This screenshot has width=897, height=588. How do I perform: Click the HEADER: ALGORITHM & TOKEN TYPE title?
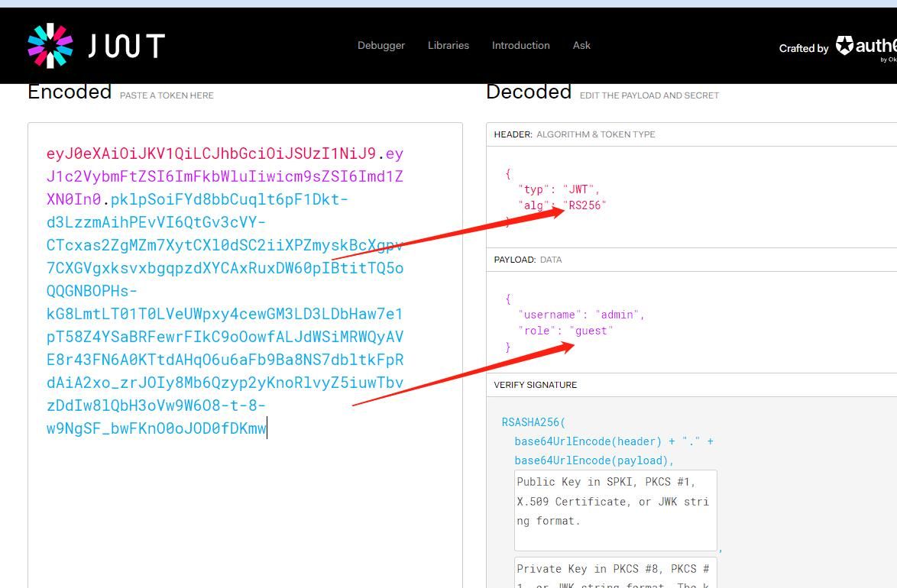coord(574,134)
